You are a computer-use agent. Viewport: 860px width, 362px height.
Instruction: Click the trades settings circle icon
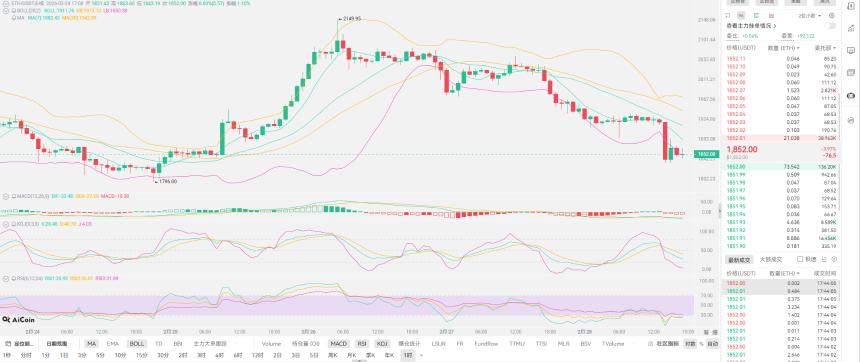tap(834, 259)
